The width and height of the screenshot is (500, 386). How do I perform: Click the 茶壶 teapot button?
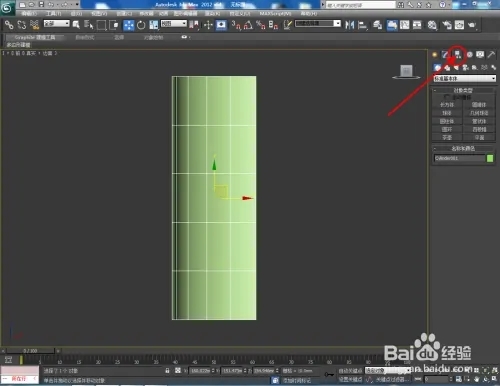(447, 137)
